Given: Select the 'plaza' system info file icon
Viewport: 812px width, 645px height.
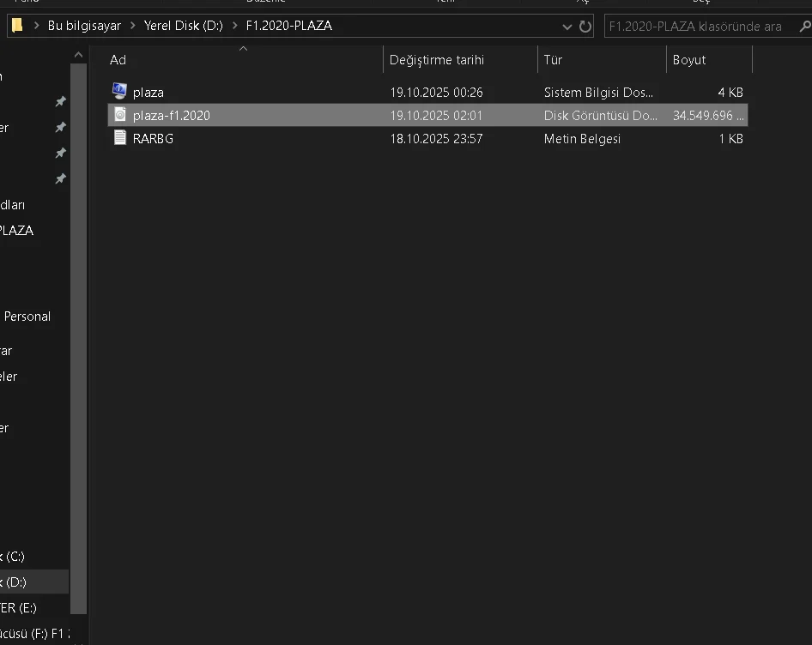Looking at the screenshot, I should 119,91.
